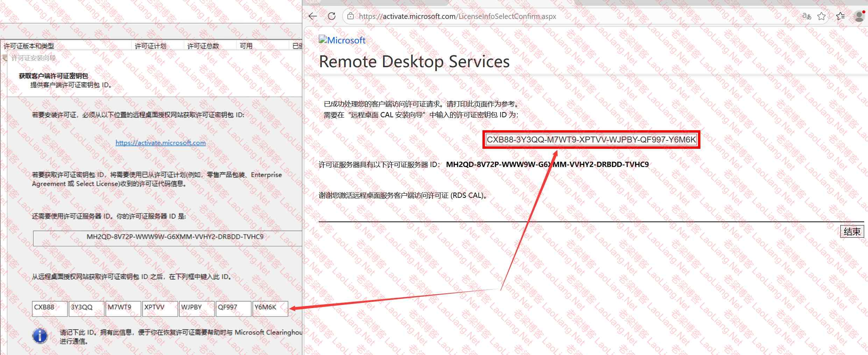
Task: Click the browser address bar URL
Action: point(457,16)
